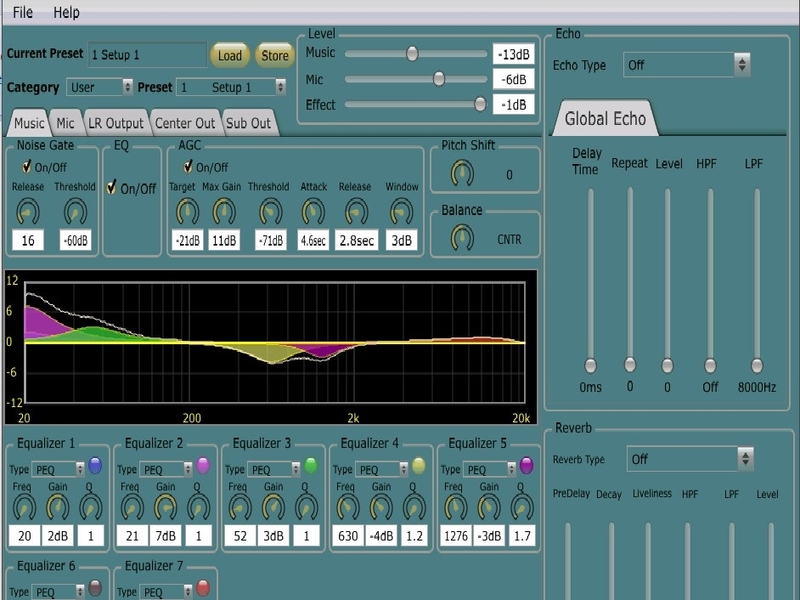Expand the Category User dropdown
Screen dimensions: 800x600
tap(99, 87)
